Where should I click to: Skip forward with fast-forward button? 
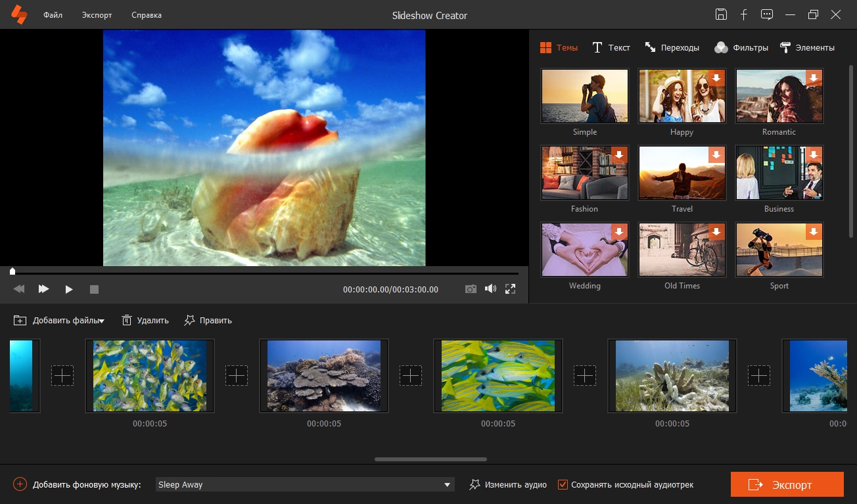43,289
